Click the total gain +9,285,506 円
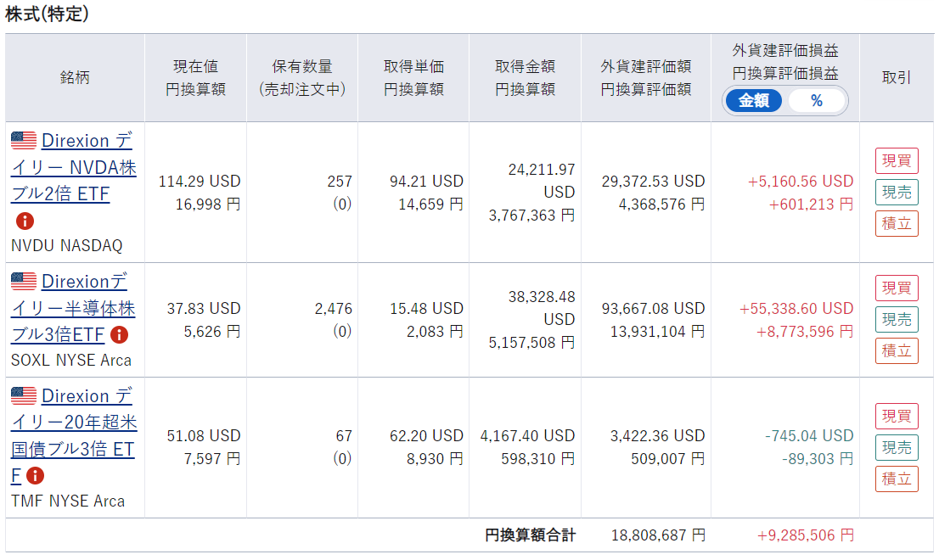The width and height of the screenshot is (939, 560). 806,535
